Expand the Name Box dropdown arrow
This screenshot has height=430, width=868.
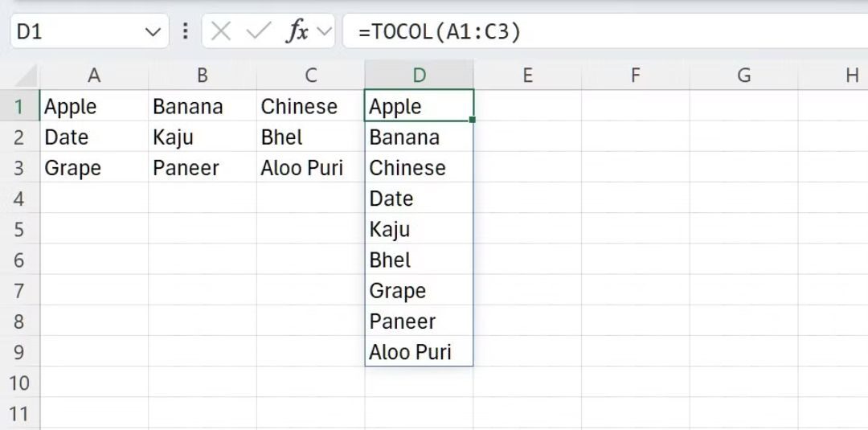tap(152, 32)
